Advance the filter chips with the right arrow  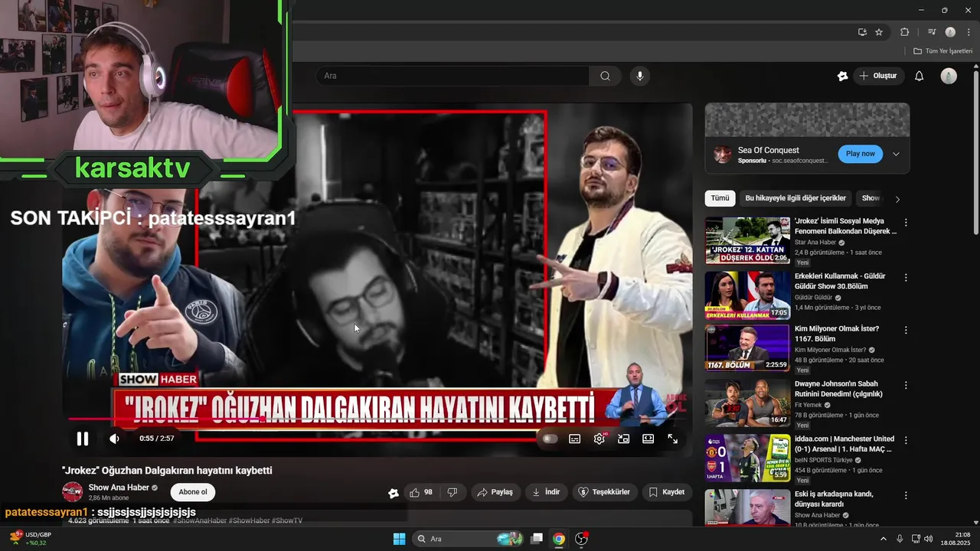(x=897, y=199)
